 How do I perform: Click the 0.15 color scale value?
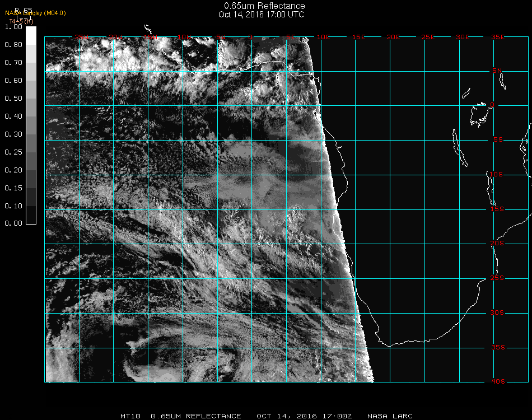[x=13, y=188]
